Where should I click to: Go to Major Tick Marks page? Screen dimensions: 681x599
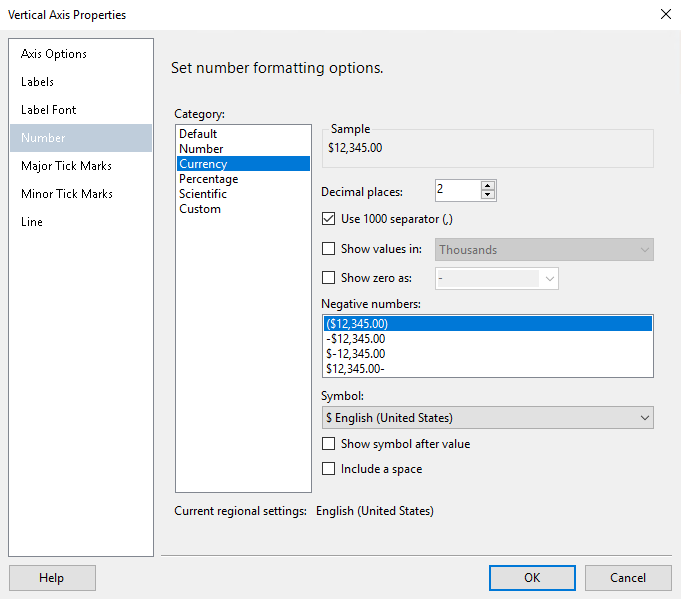(x=66, y=166)
